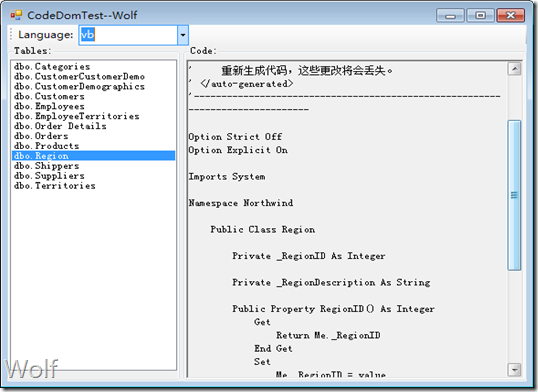The image size is (538, 392).
Task: Click the code scrollbar up arrow
Action: coord(514,69)
